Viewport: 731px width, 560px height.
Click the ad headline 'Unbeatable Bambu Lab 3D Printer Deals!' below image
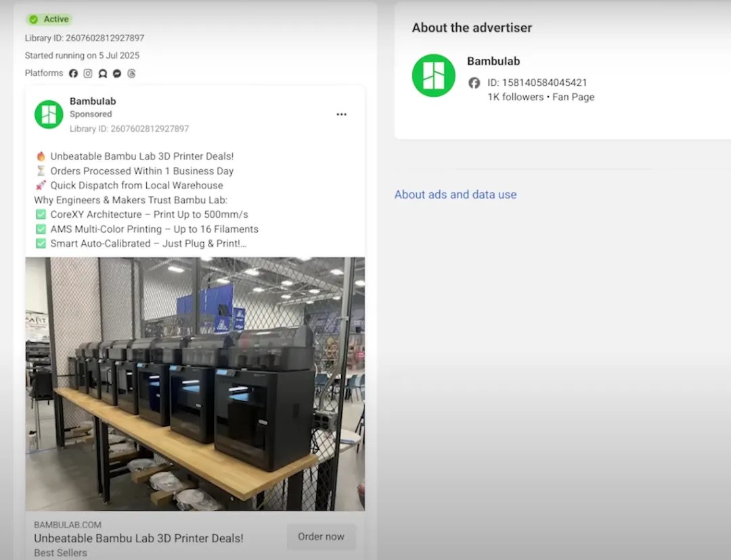tap(139, 538)
